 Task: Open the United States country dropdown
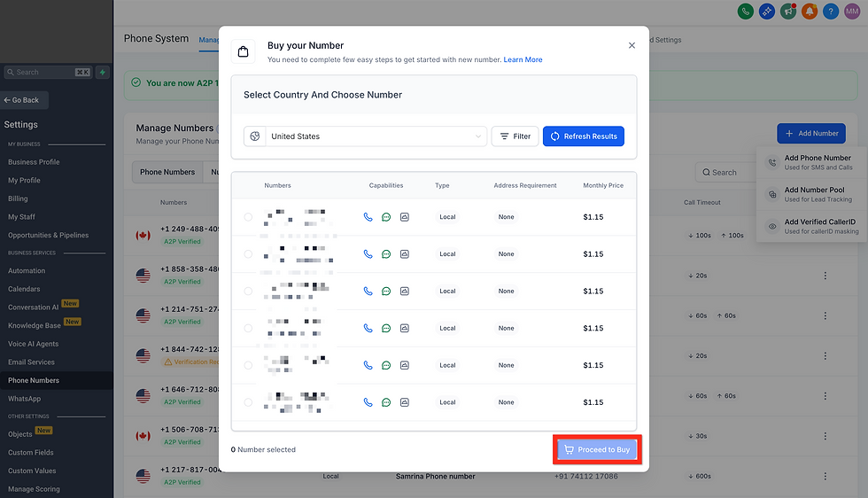pyautogui.click(x=365, y=136)
